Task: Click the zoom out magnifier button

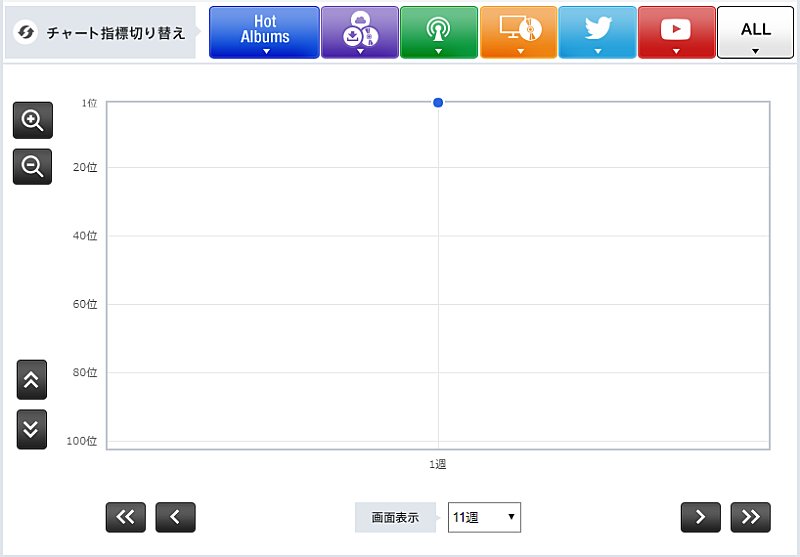Action: click(32, 167)
